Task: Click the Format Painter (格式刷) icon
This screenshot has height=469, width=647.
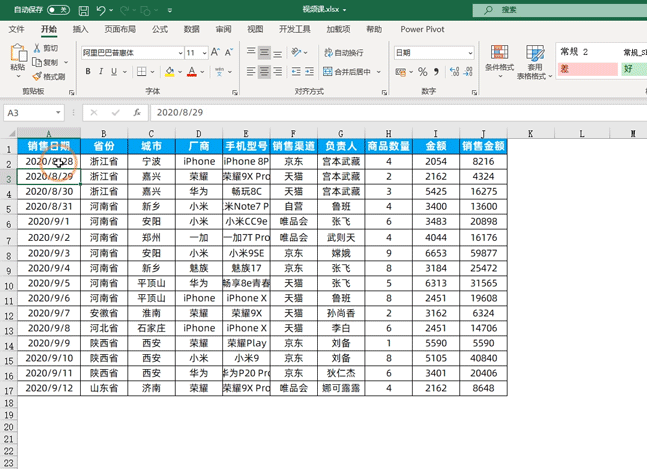Action: pyautogui.click(x=37, y=76)
